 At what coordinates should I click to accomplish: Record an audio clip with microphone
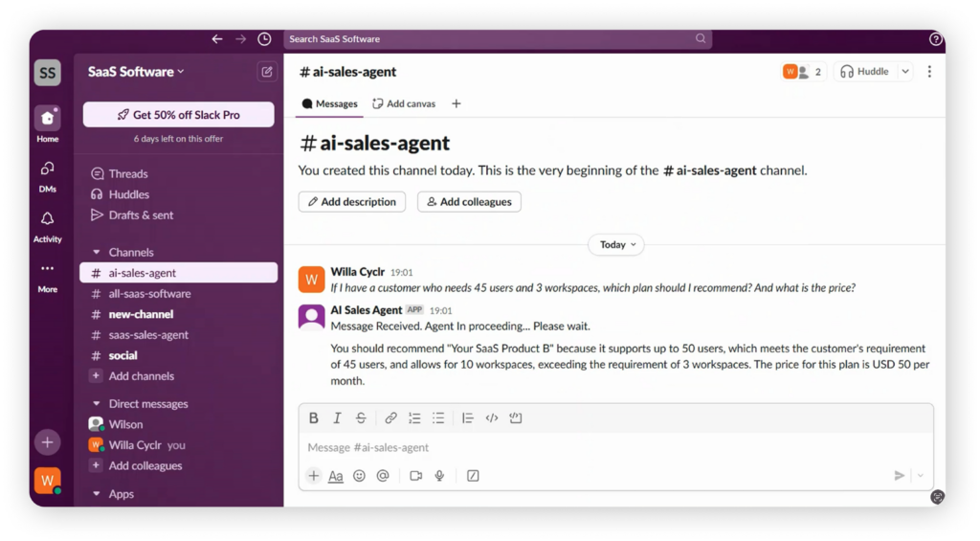439,476
